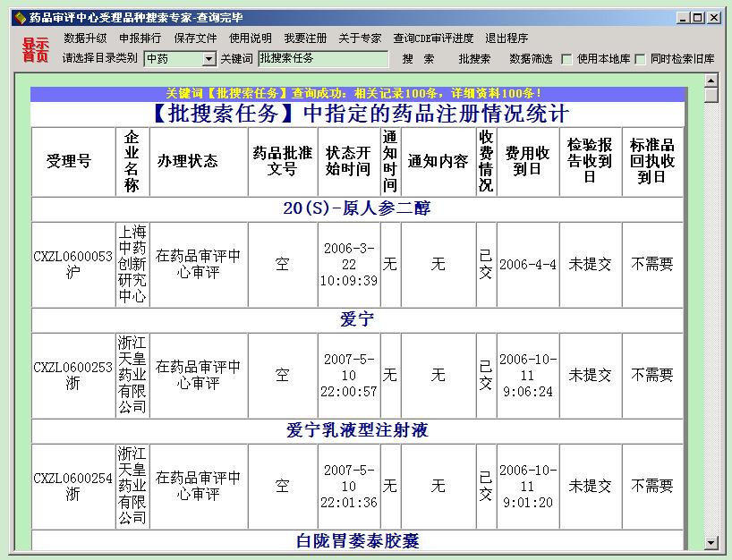Click the fee date cell 2006-4-4
Image resolution: width=732 pixels, height=560 pixels.
(x=528, y=264)
